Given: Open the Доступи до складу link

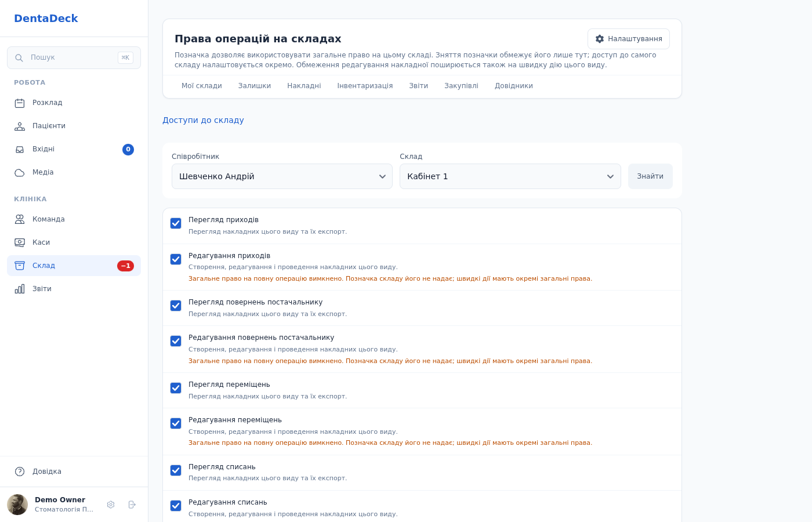Looking at the screenshot, I should 203,120.
